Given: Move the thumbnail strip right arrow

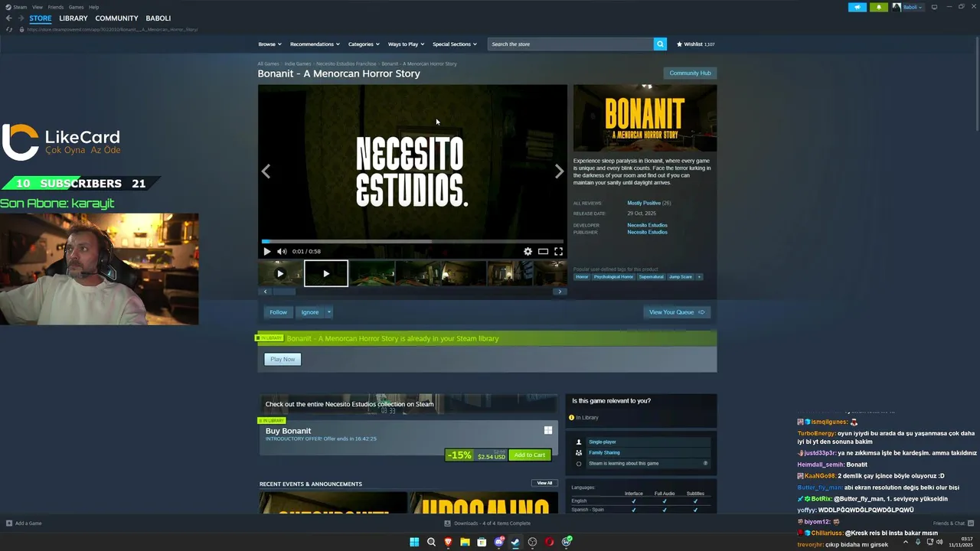Looking at the screenshot, I should point(560,292).
